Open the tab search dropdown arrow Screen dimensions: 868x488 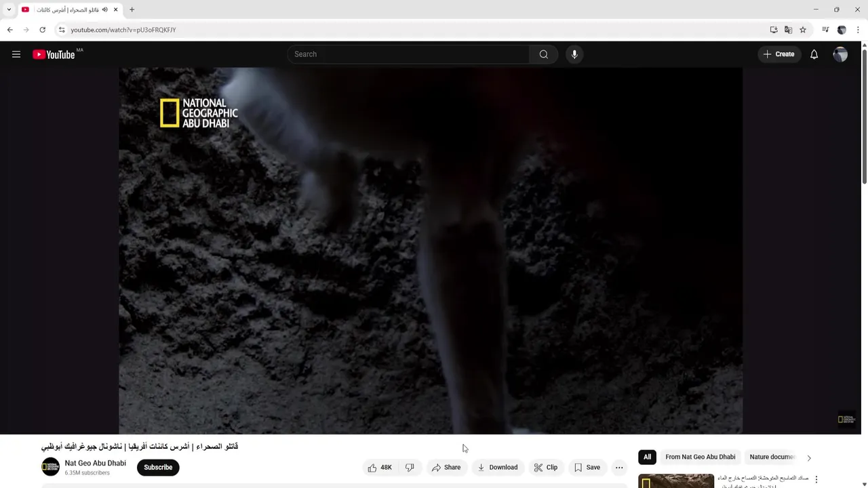coord(9,9)
